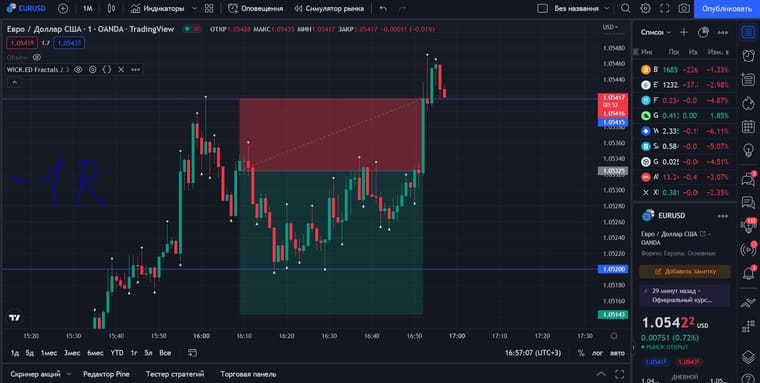Toggle percent scale mode
This screenshot has width=760, height=383.
coord(581,353)
